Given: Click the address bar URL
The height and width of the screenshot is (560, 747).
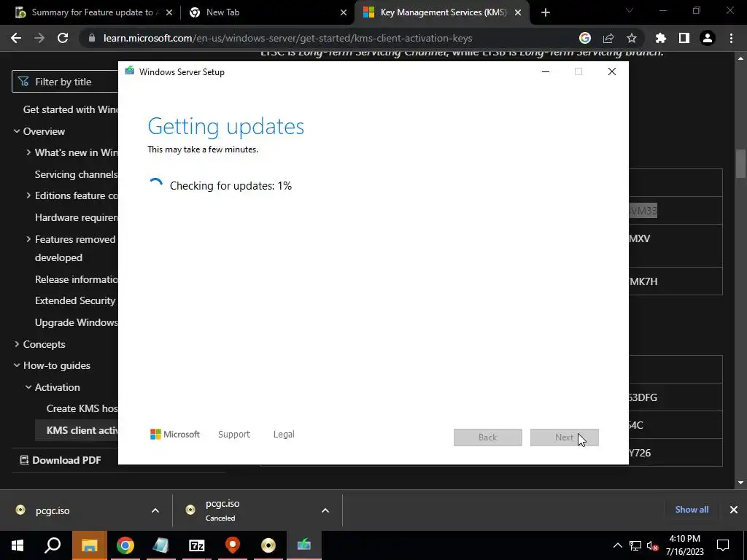Looking at the screenshot, I should pos(287,38).
